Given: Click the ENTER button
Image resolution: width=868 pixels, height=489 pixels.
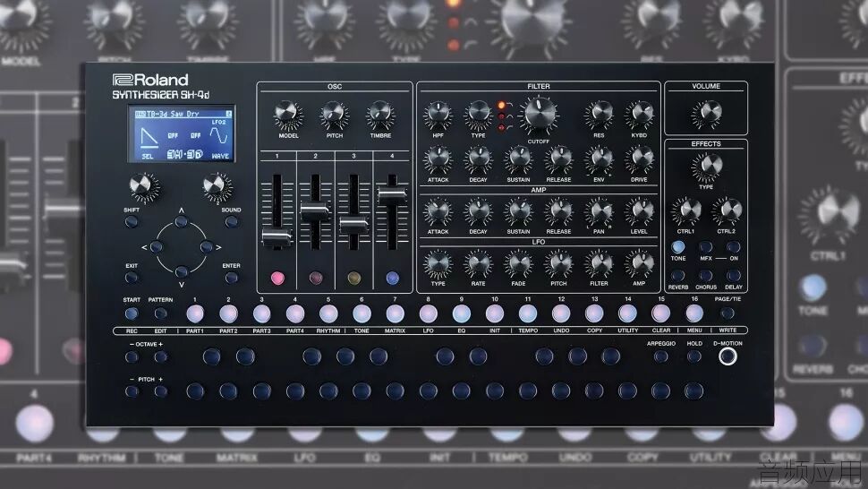Looking at the screenshot, I should (232, 278).
